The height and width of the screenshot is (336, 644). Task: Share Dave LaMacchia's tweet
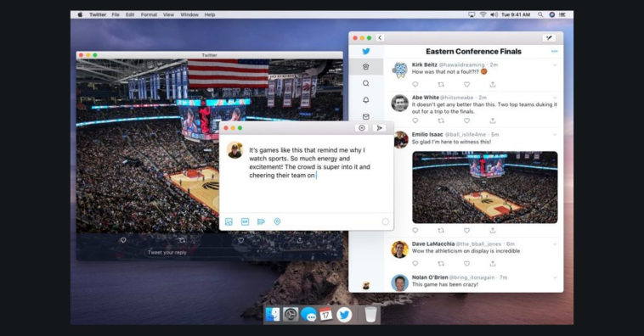493,263
